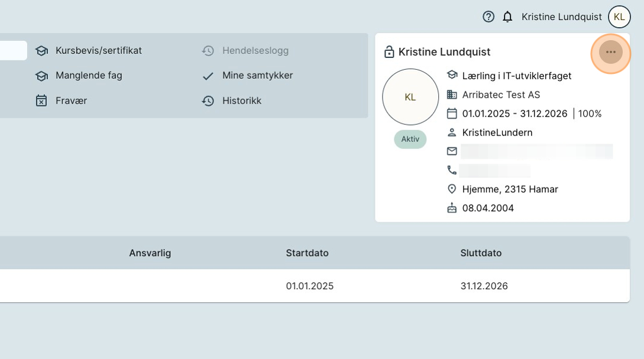Open the help question mark icon

point(488,17)
